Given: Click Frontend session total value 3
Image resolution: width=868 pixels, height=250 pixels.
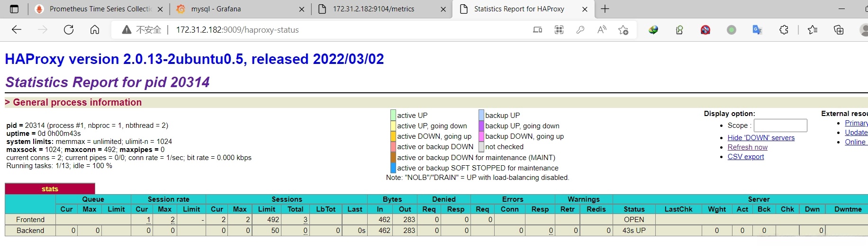Looking at the screenshot, I should click(x=306, y=220).
